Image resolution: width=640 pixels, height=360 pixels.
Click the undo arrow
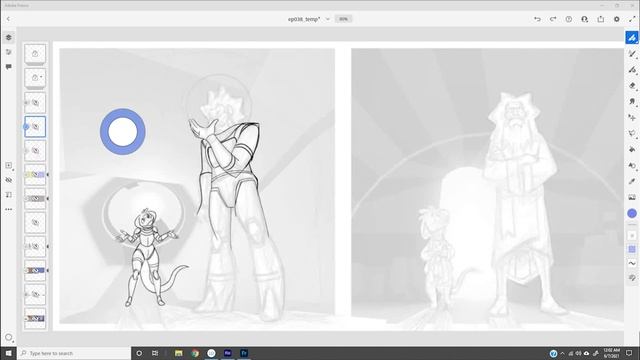[x=537, y=19]
